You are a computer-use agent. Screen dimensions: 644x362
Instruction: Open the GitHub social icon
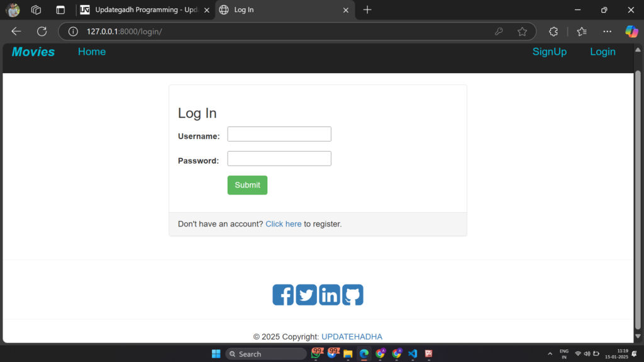pyautogui.click(x=353, y=295)
